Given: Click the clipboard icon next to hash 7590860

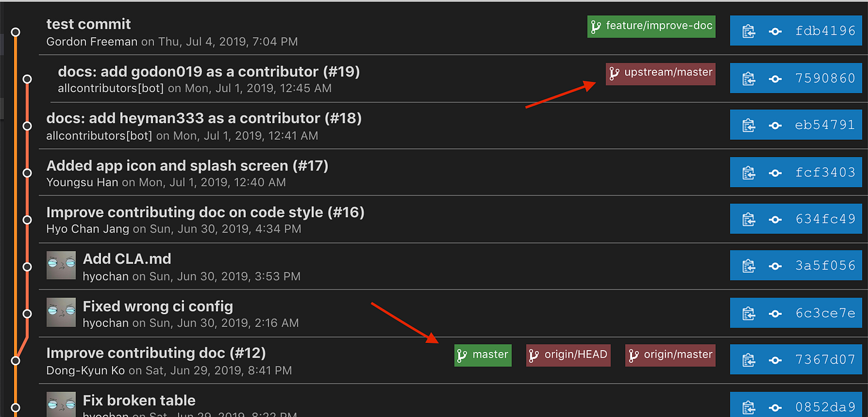Looking at the screenshot, I should tap(748, 78).
